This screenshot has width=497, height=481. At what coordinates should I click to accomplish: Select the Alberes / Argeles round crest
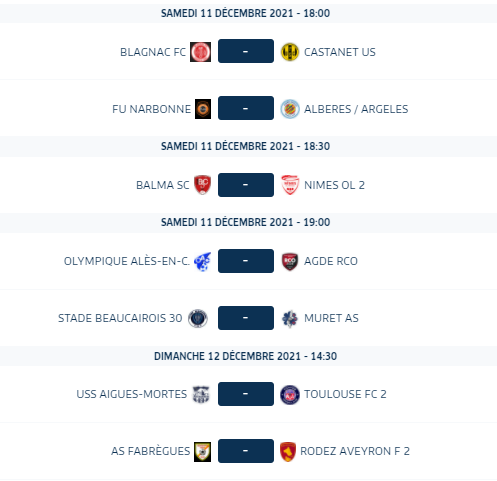coord(290,109)
